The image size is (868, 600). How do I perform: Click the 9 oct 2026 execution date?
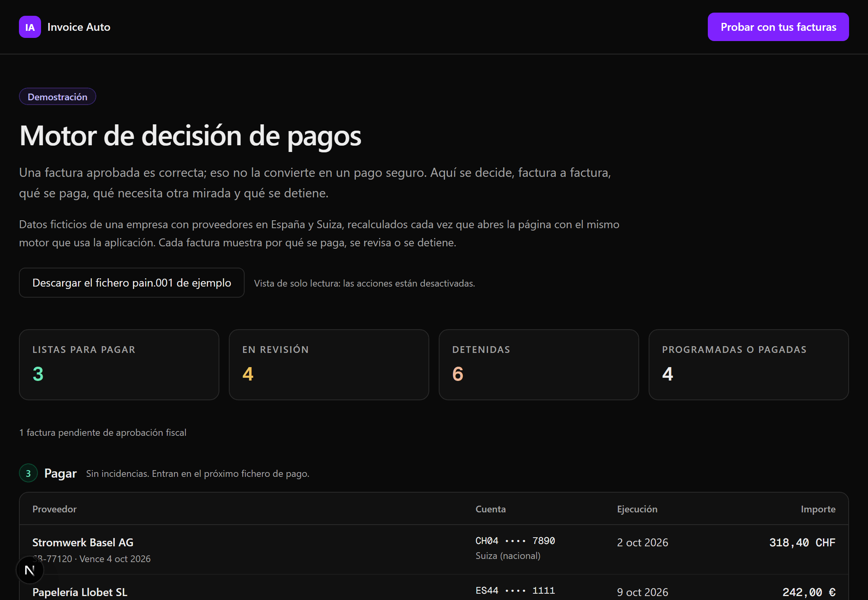[643, 592]
